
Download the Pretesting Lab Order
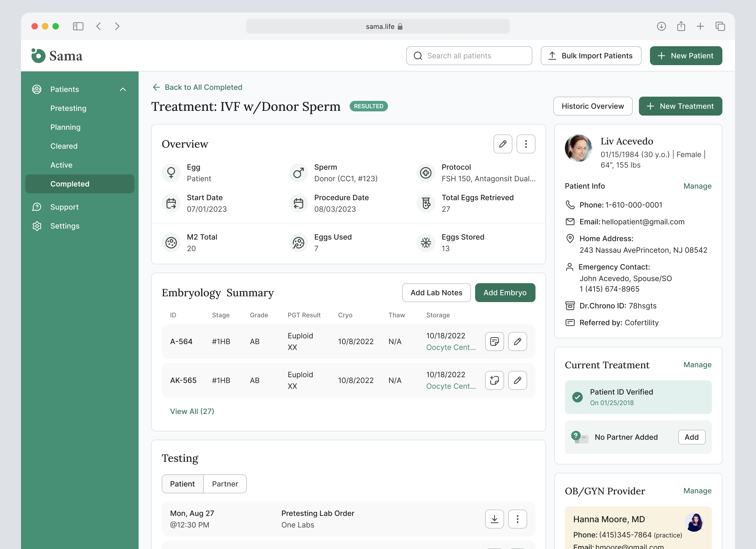tap(494, 519)
